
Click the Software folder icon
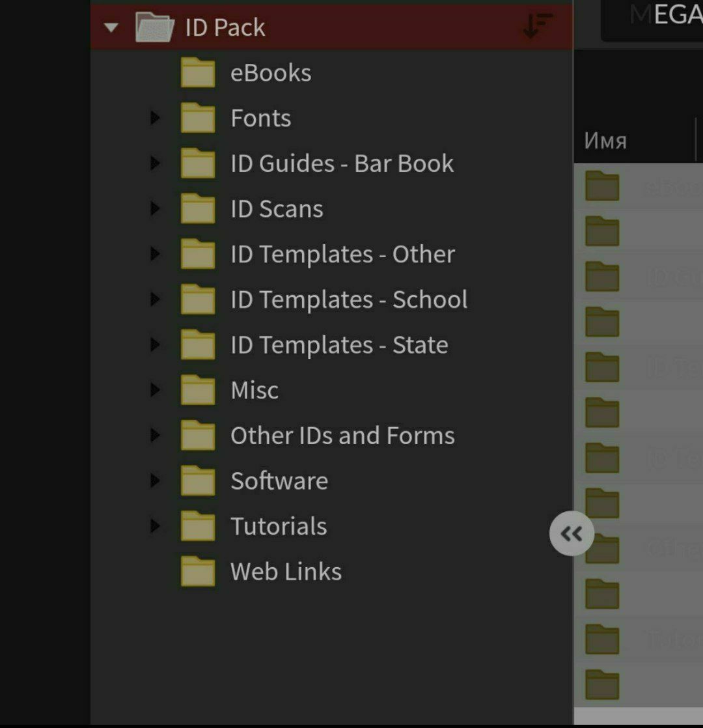[198, 481]
